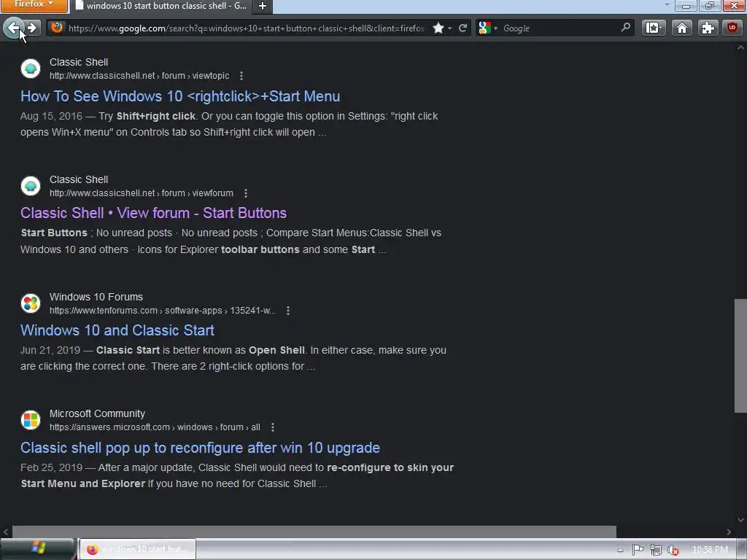The image size is (747, 560).
Task: Click the answers.microsoft.com windows forum URL
Action: tap(155, 427)
